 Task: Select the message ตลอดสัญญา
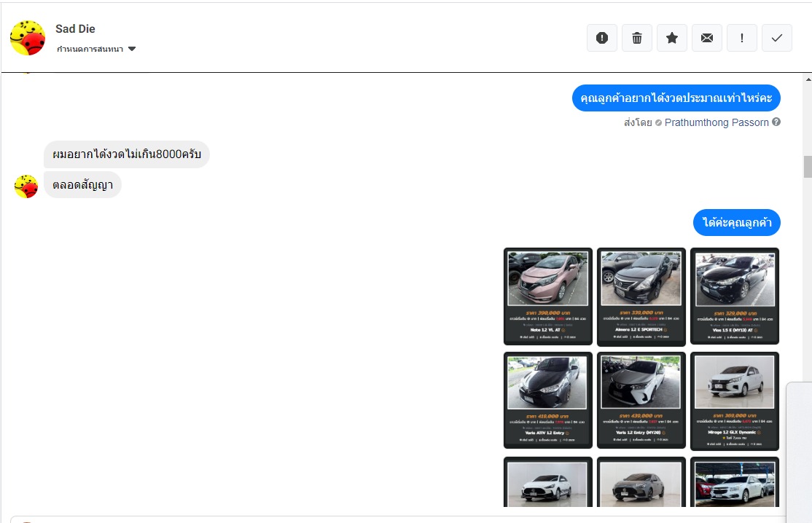82,185
